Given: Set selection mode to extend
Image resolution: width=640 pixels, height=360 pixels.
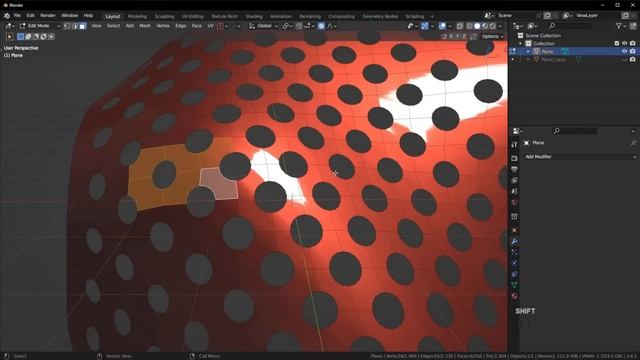Looking at the screenshot, I should tap(28, 37).
